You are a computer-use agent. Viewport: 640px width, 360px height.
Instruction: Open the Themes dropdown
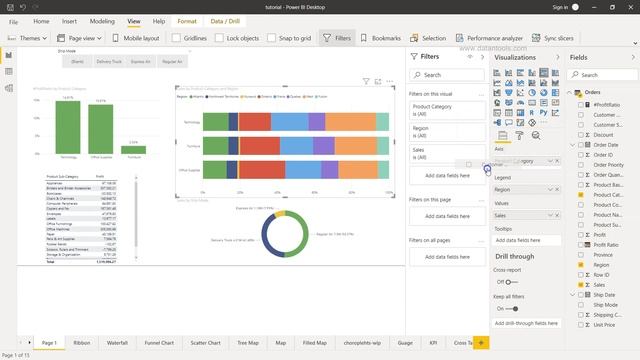tap(27, 38)
